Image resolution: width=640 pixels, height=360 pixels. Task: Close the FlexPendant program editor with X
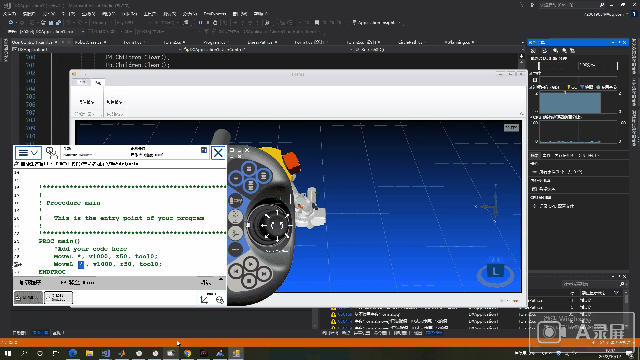pyautogui.click(x=218, y=153)
